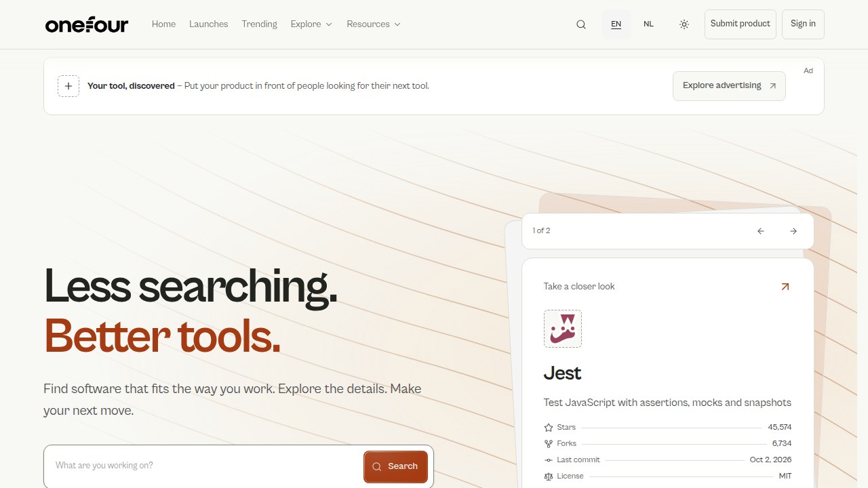Click the orange Search button
The image size is (868, 488).
(395, 467)
